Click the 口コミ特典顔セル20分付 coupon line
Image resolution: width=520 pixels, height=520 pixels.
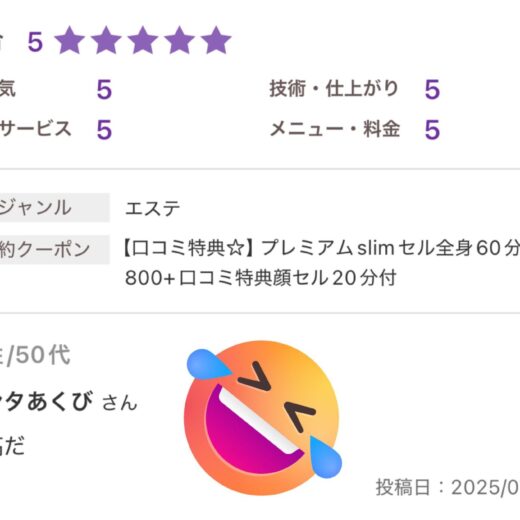click(x=261, y=278)
